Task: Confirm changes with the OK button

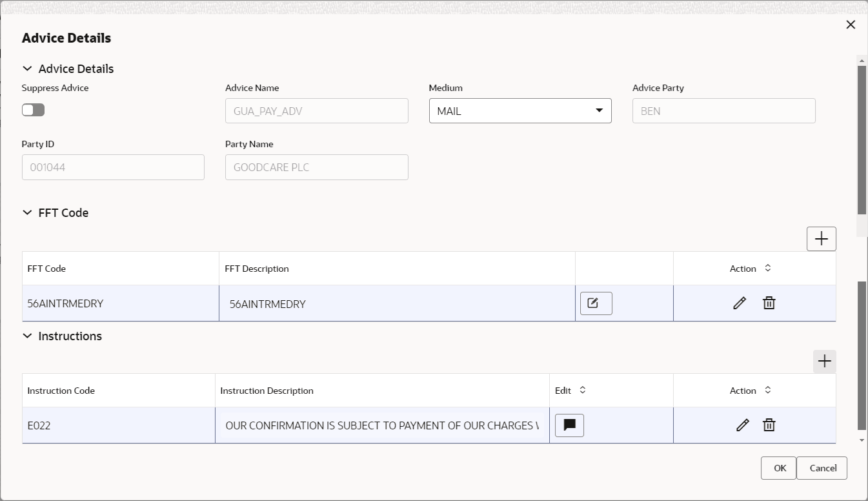Action: tap(778, 468)
